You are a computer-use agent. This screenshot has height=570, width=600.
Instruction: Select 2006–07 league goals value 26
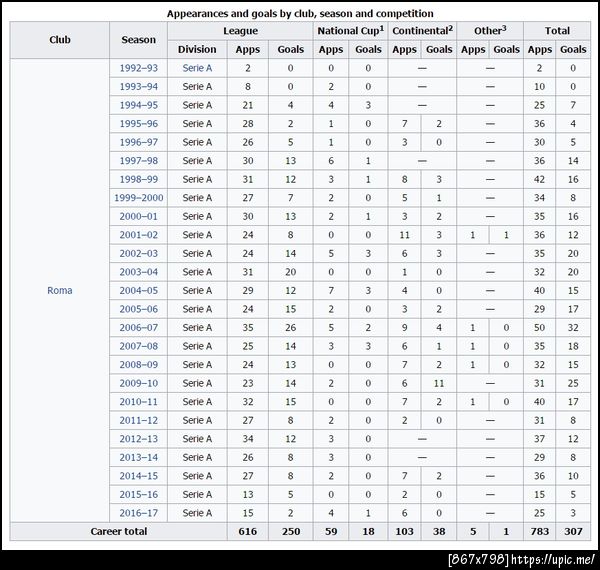click(291, 328)
